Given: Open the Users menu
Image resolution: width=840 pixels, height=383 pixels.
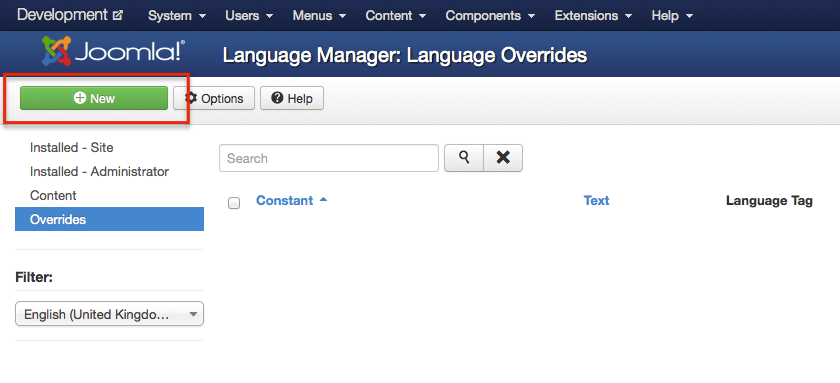Looking at the screenshot, I should (x=249, y=16).
